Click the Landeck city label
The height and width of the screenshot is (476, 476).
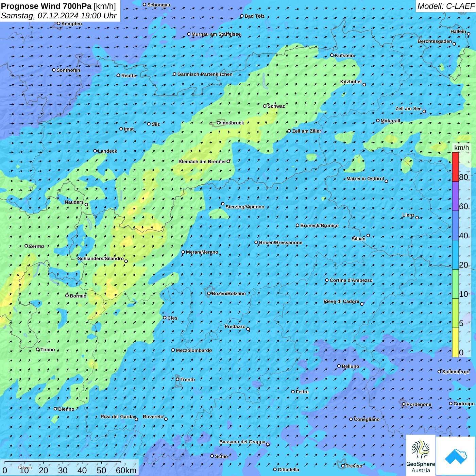pos(107,151)
